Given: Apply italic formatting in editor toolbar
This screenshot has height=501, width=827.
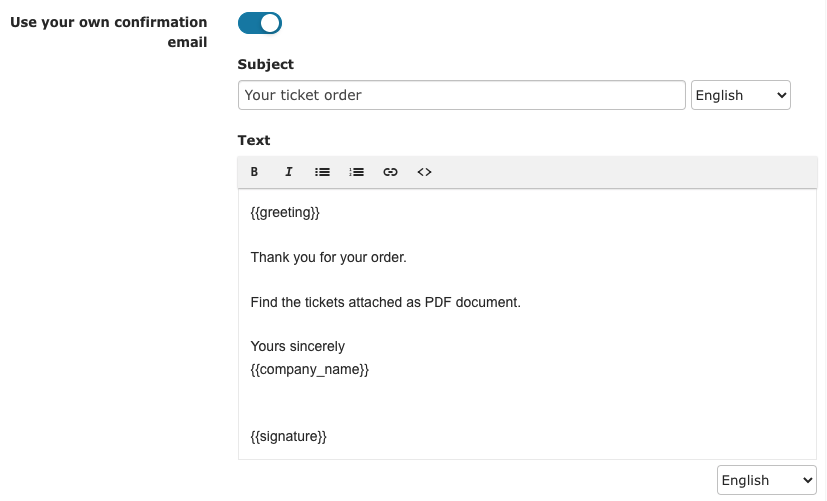Looking at the screenshot, I should [x=289, y=172].
